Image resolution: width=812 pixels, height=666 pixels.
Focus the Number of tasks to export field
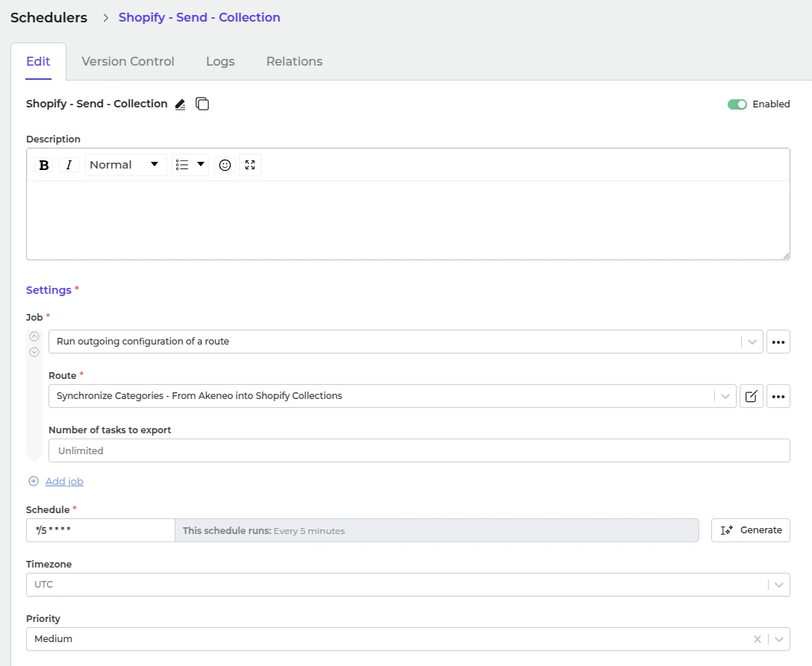pos(419,450)
